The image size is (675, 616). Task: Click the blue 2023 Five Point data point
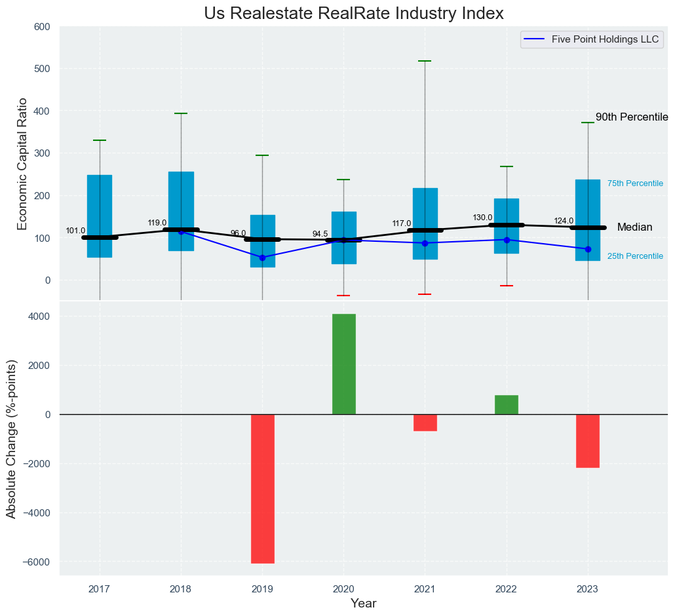tap(588, 249)
